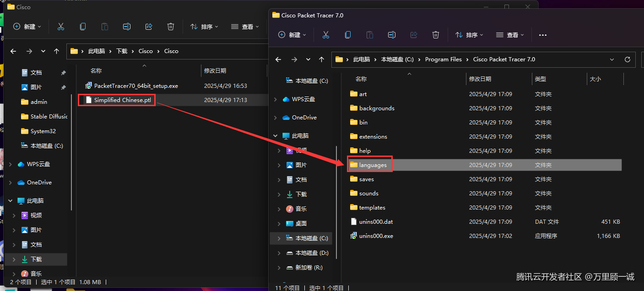
Task: Click Copy icon in Cisco window toolbar
Action: pyautogui.click(x=83, y=27)
